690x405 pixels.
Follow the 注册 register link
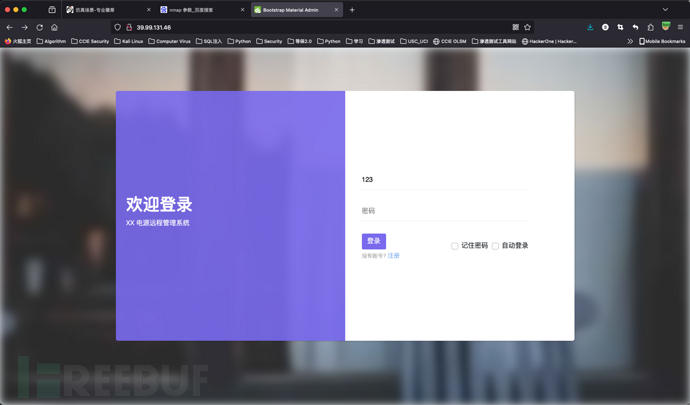tap(393, 256)
